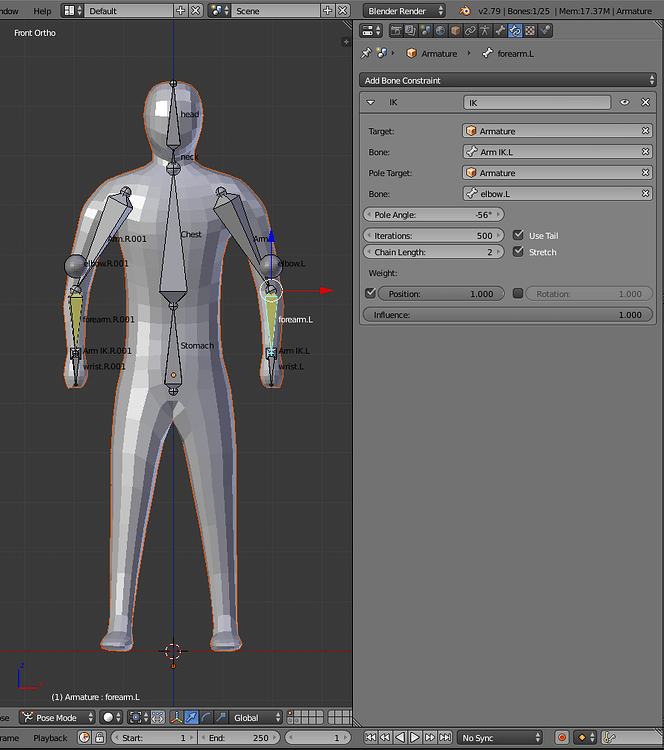664x750 pixels.
Task: Select the rotate manipulator arc icon
Action: point(206,717)
